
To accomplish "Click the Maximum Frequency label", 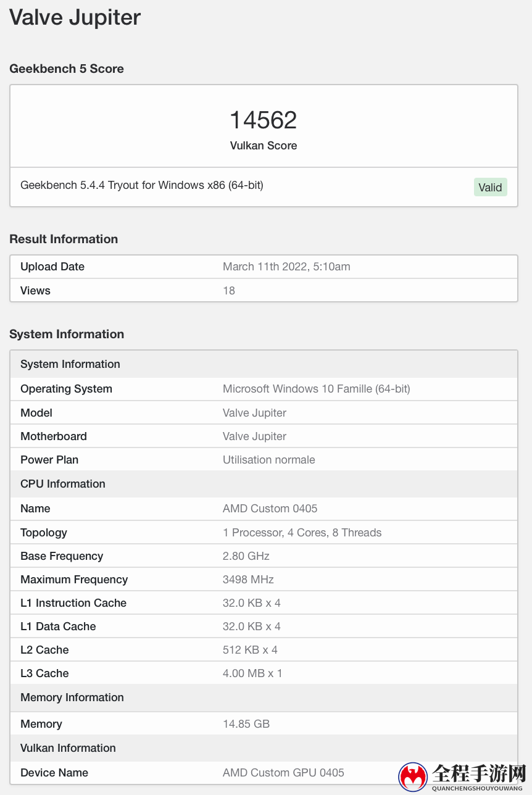I will 74,580.
